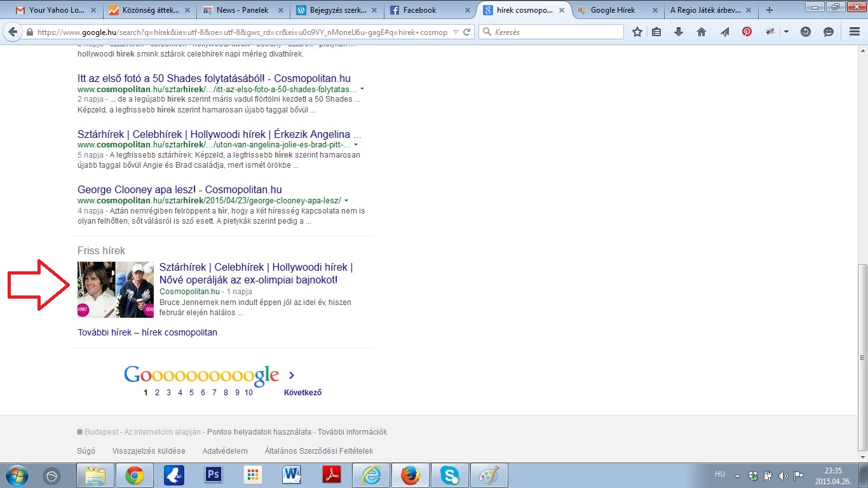Open dropdown arrow next to the fly toolbar icon
Image resolution: width=868 pixels, height=488 pixels.
(786, 32)
